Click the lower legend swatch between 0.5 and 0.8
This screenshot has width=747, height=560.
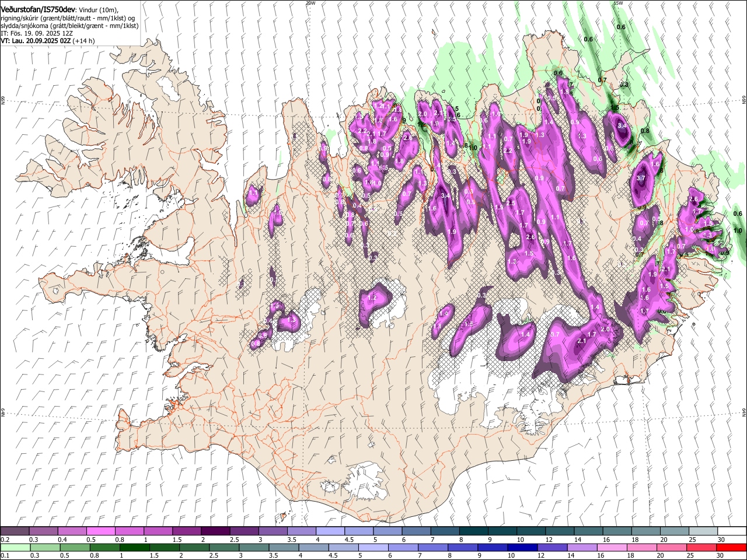point(75,547)
